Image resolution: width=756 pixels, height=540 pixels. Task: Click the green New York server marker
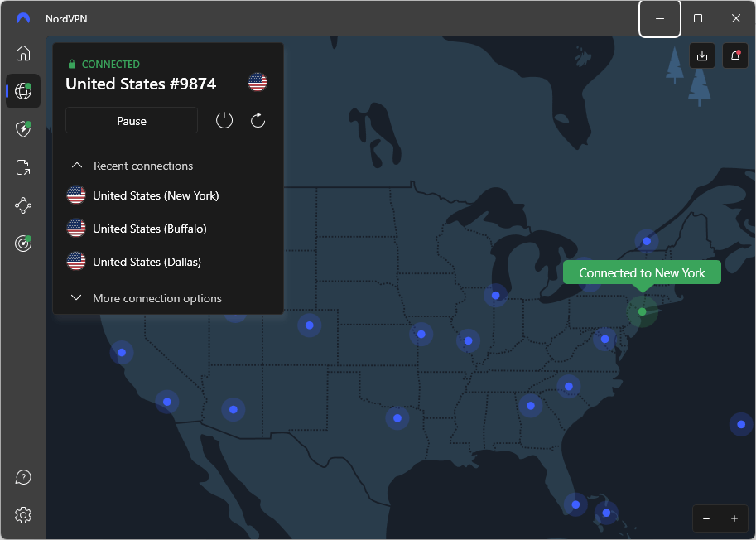(643, 311)
